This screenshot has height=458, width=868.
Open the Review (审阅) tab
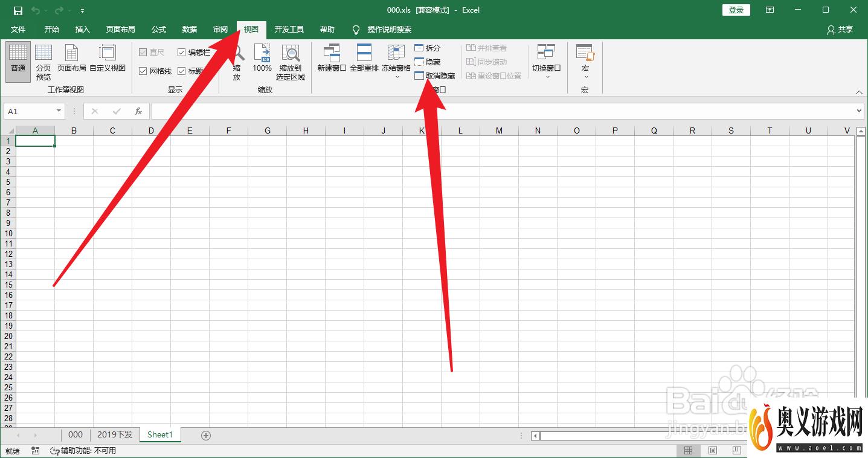220,29
